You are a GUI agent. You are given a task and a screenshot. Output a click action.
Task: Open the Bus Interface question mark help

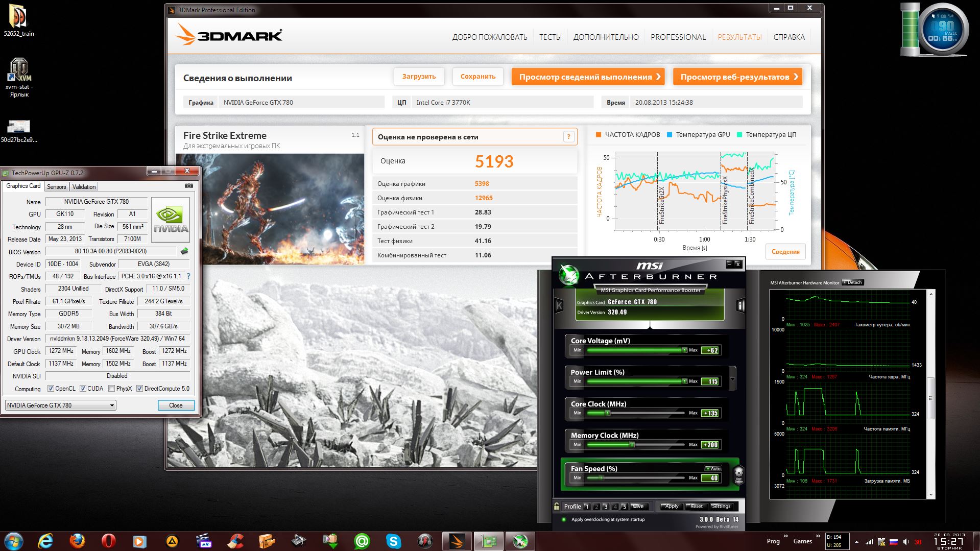coord(188,276)
